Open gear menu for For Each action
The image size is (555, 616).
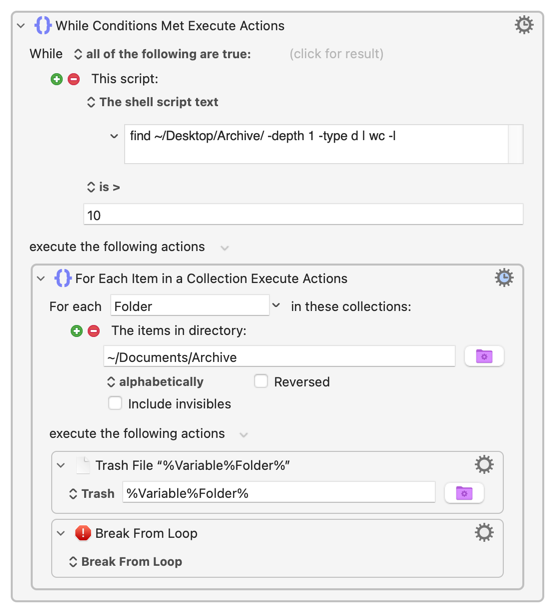504,278
